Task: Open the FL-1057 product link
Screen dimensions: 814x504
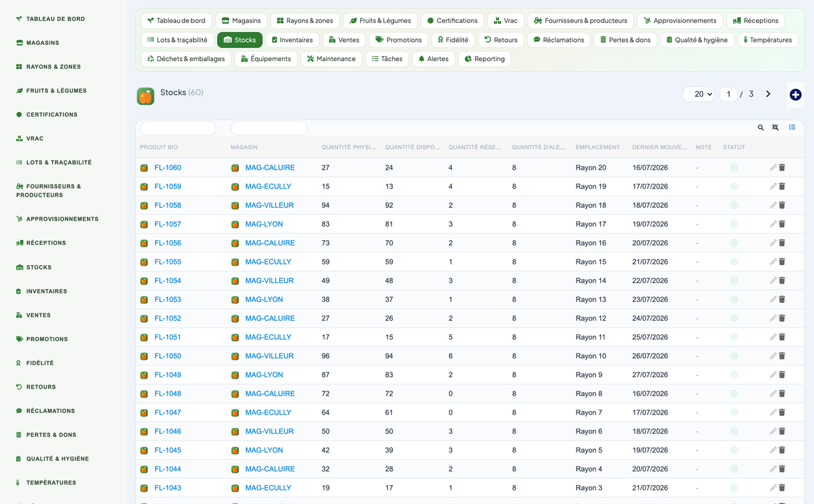Action: [x=168, y=224]
